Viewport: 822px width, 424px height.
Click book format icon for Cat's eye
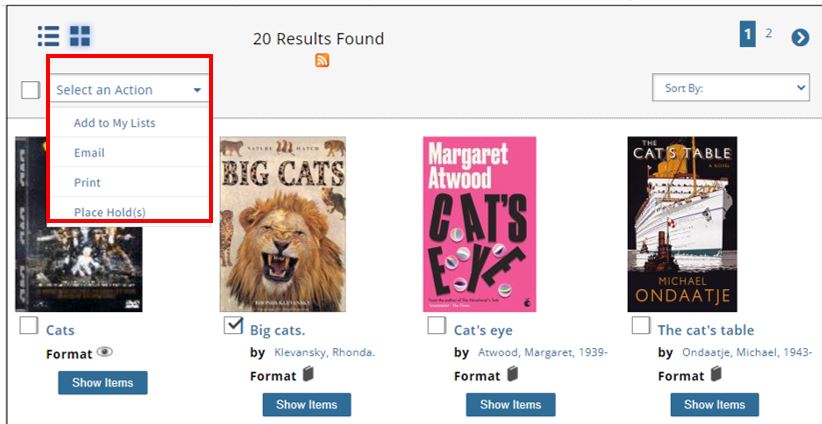(x=512, y=375)
